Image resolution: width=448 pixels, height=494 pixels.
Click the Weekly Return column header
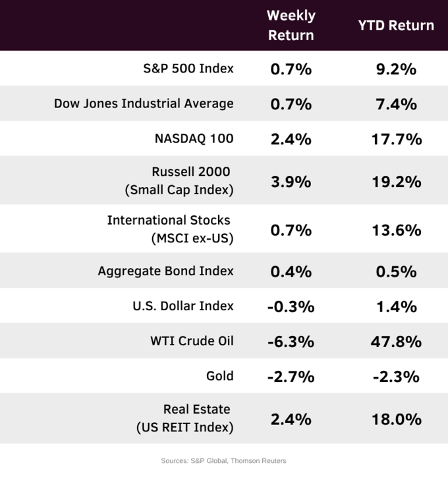(291, 25)
